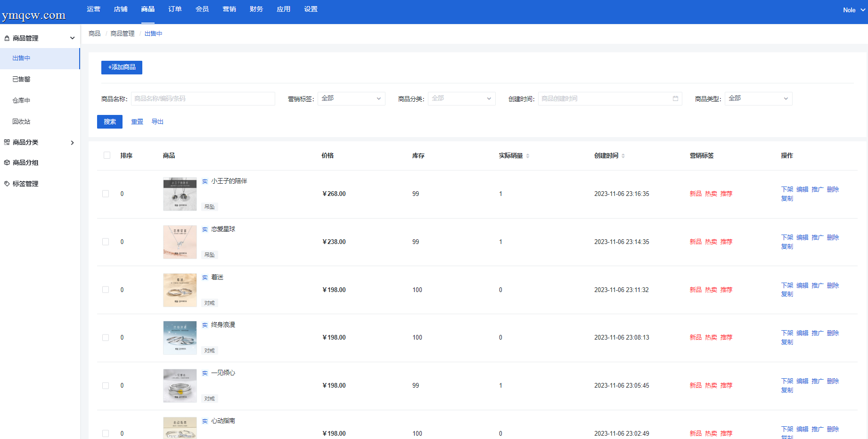This screenshot has height=439, width=868.
Task: Sort by 实际销量 column arrows
Action: point(528,156)
